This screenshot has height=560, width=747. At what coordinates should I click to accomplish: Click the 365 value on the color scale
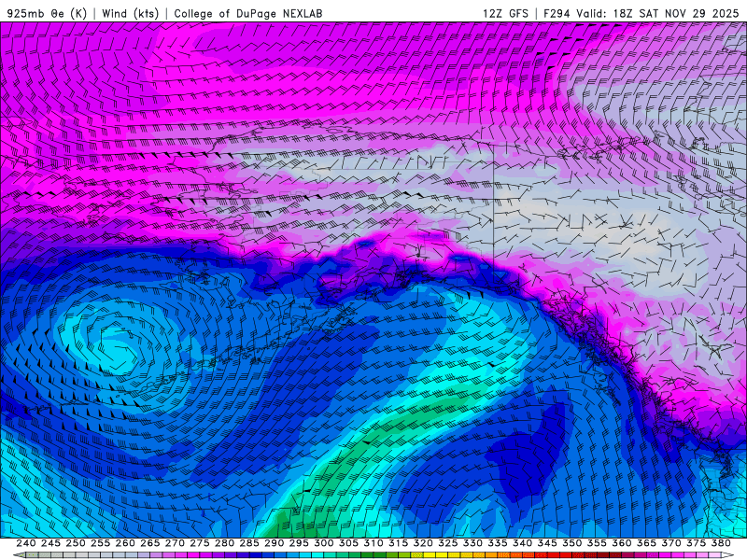point(646,543)
